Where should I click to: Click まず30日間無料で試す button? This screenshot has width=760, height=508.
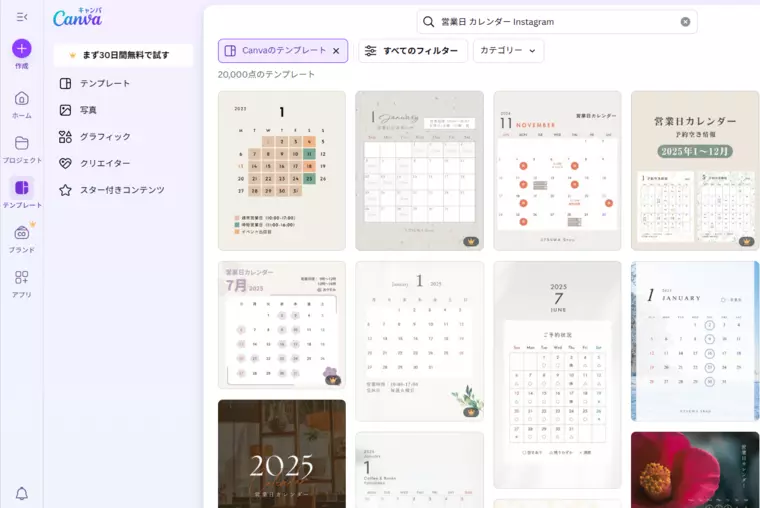tap(123, 55)
